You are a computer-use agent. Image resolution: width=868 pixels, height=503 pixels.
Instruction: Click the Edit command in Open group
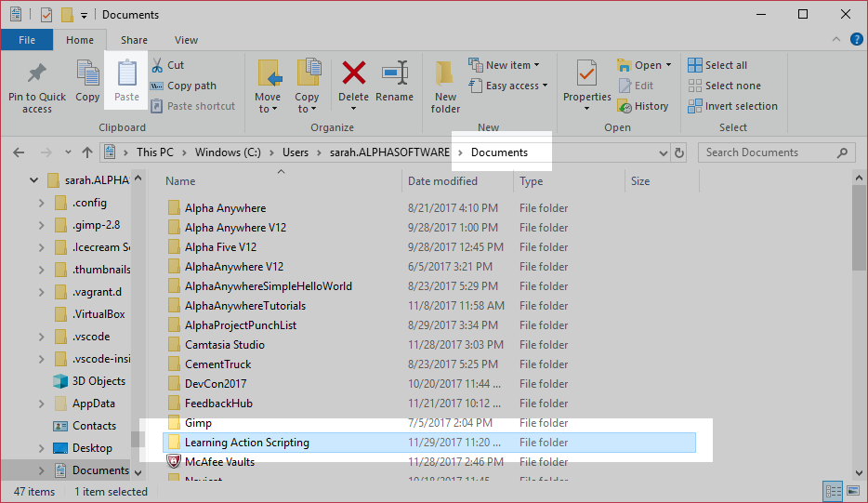coord(637,86)
